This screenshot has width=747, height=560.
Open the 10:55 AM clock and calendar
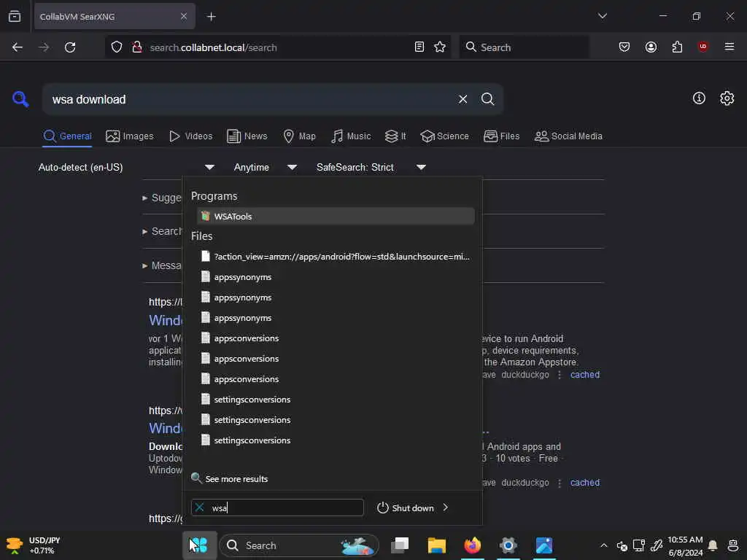point(685,545)
